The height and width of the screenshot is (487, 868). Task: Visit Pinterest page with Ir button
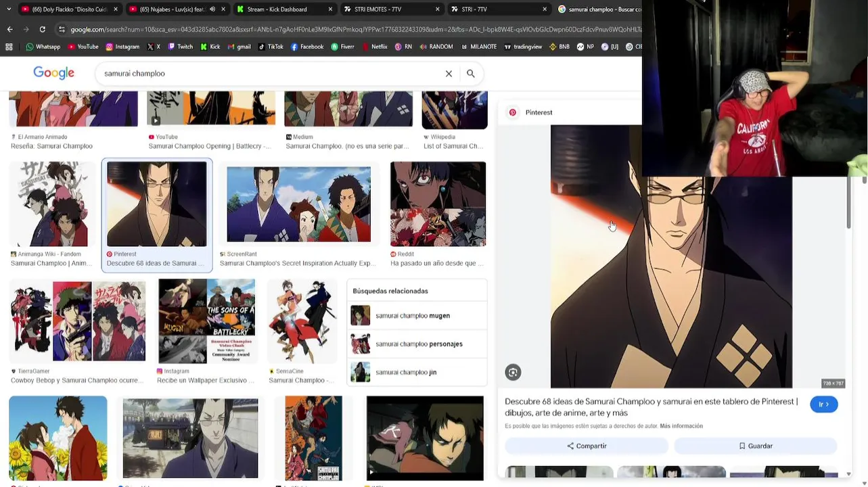click(823, 404)
